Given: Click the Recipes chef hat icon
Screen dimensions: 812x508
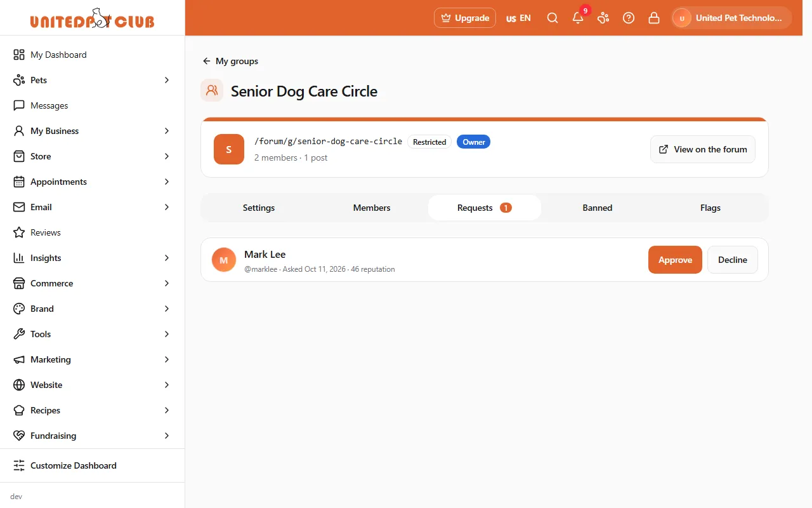Looking at the screenshot, I should click(19, 410).
